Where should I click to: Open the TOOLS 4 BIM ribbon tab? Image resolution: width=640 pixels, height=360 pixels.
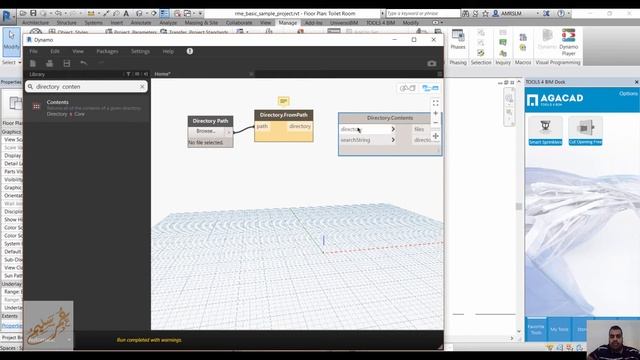coord(380,22)
